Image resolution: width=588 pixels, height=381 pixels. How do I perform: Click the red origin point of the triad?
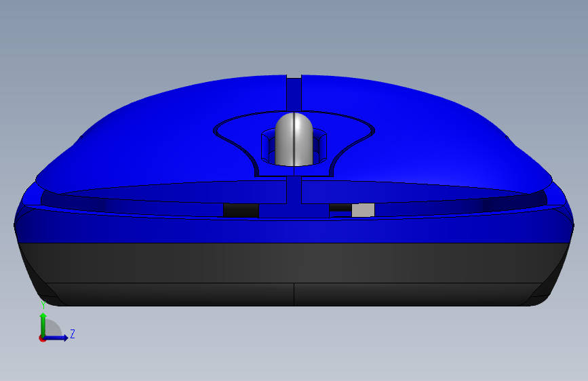(42, 338)
